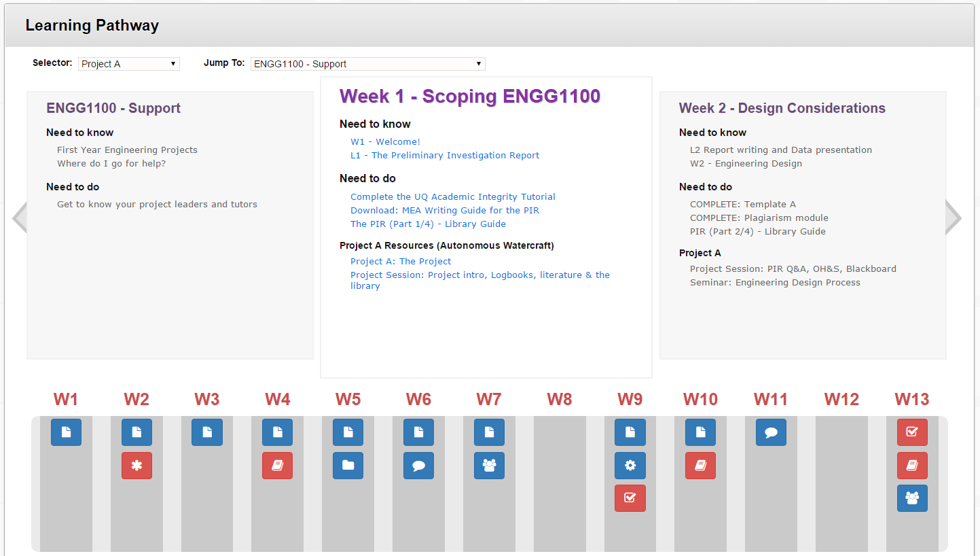980x556 pixels.
Task: Click the W1 document icon
Action: point(66,432)
